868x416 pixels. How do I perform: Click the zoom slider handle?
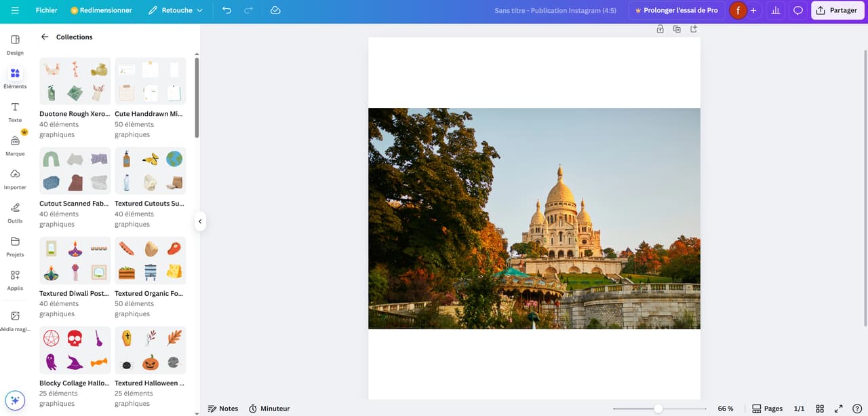[x=658, y=409]
